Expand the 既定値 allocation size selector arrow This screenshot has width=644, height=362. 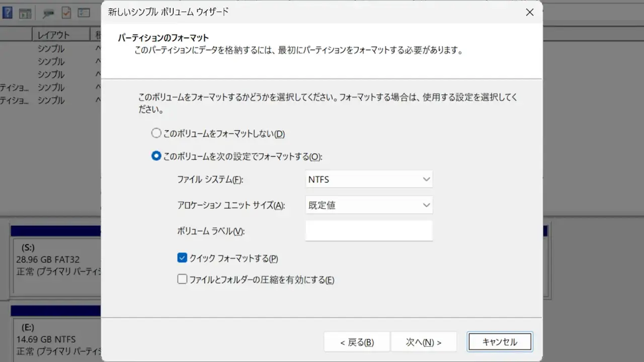[427, 205]
